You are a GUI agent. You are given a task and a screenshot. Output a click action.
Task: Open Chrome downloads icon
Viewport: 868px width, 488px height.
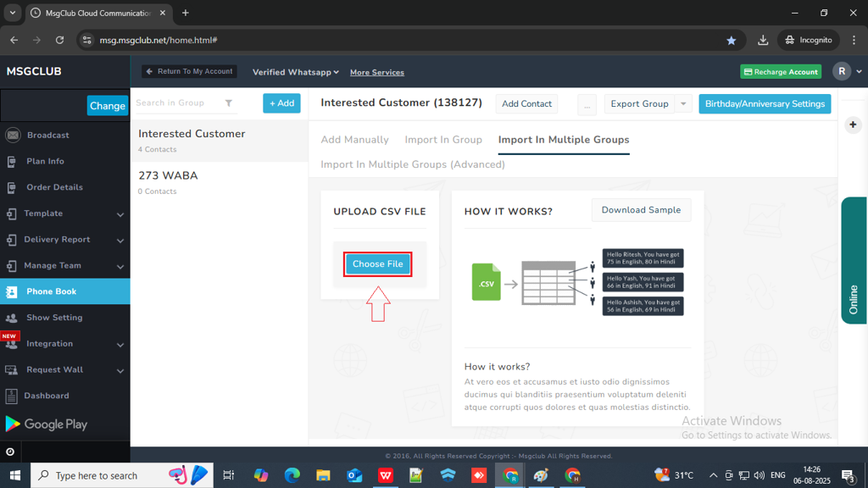[763, 40]
